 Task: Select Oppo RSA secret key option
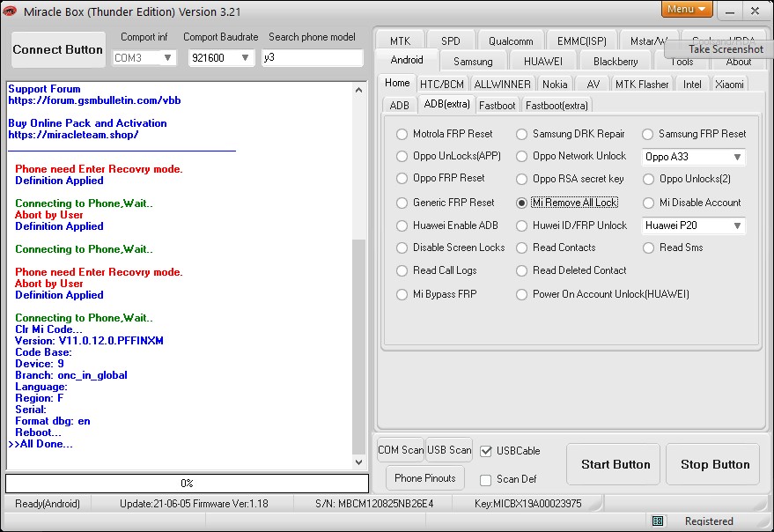pyautogui.click(x=522, y=179)
